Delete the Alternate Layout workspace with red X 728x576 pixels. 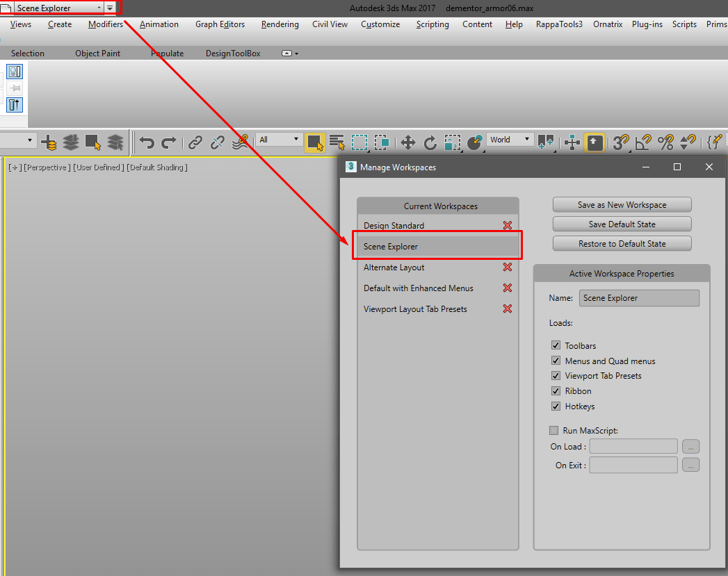(x=508, y=267)
